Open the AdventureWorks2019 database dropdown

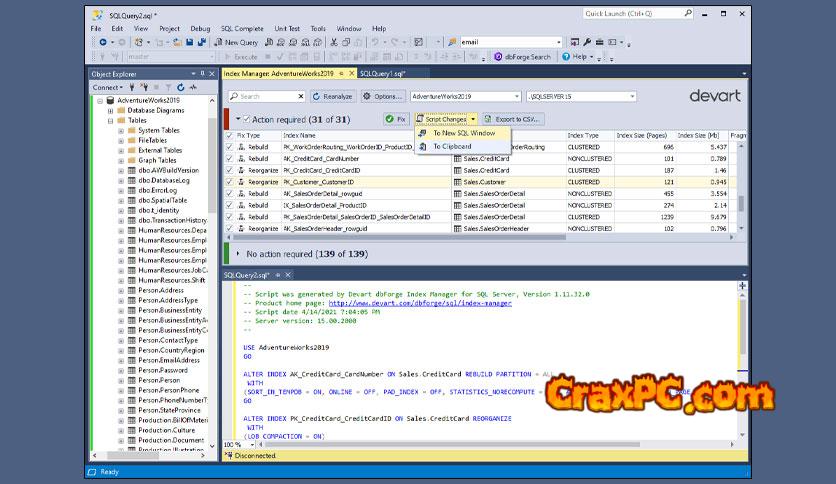[x=516, y=97]
